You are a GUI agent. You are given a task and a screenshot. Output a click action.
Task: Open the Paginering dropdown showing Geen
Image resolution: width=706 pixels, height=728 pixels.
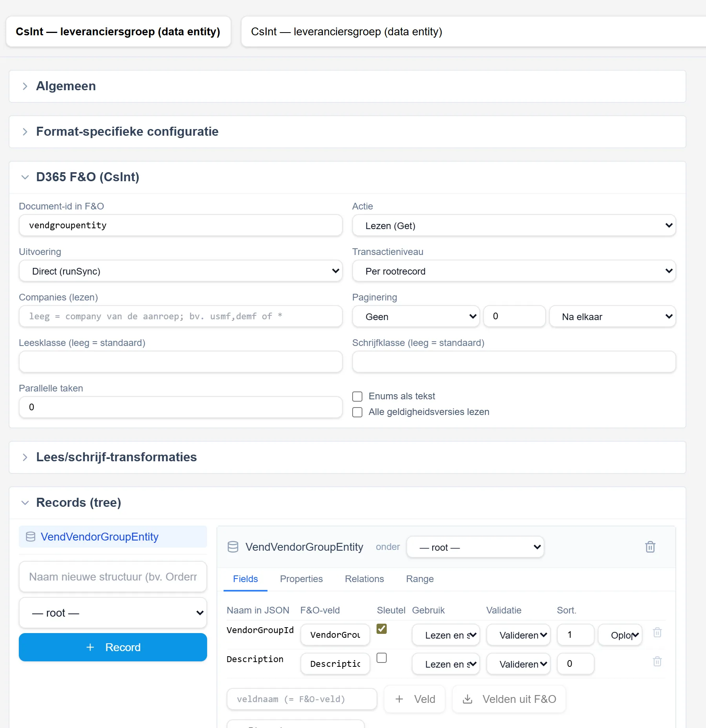tap(416, 317)
